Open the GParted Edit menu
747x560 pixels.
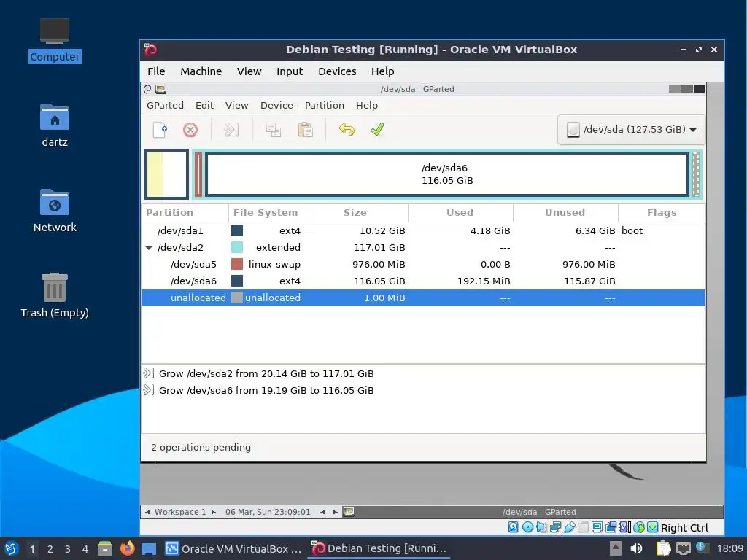point(204,105)
